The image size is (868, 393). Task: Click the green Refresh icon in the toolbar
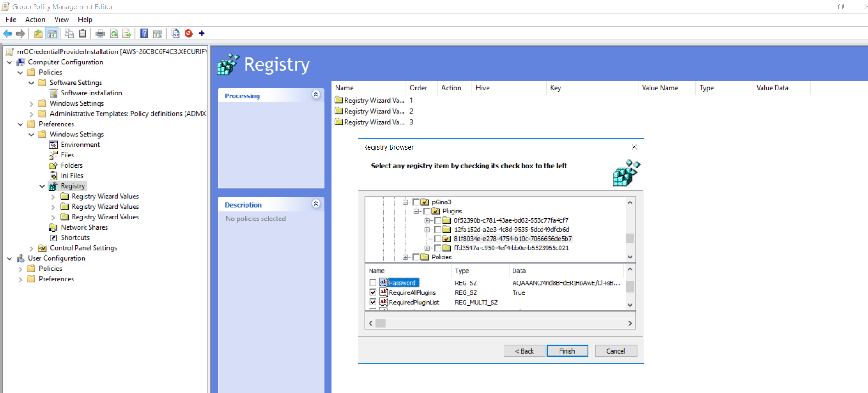coord(114,34)
